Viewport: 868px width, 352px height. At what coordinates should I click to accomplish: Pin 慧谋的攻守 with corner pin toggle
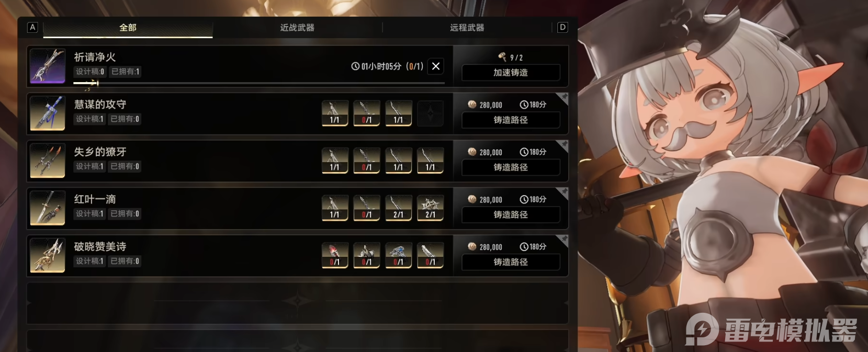(563, 98)
